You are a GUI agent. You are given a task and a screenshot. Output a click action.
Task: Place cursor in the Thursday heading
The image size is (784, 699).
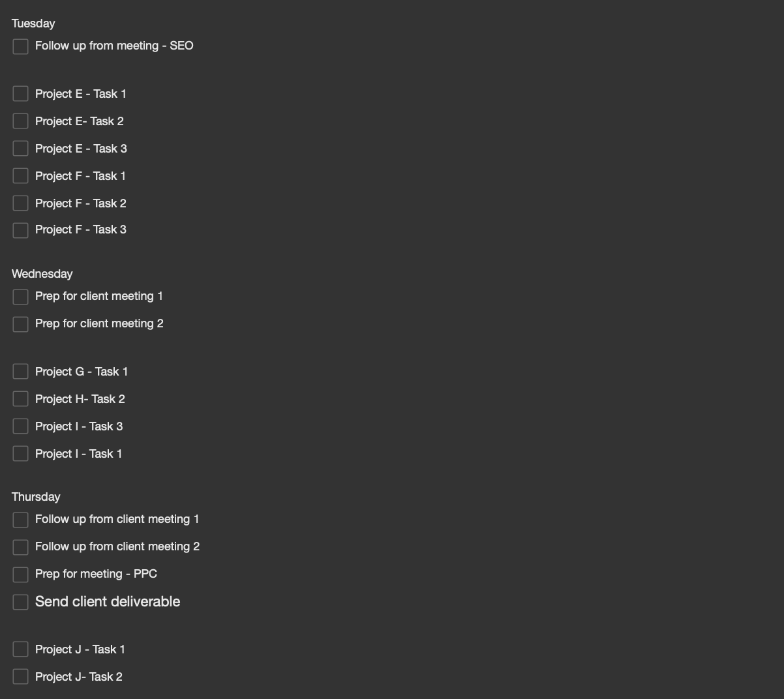coord(36,497)
